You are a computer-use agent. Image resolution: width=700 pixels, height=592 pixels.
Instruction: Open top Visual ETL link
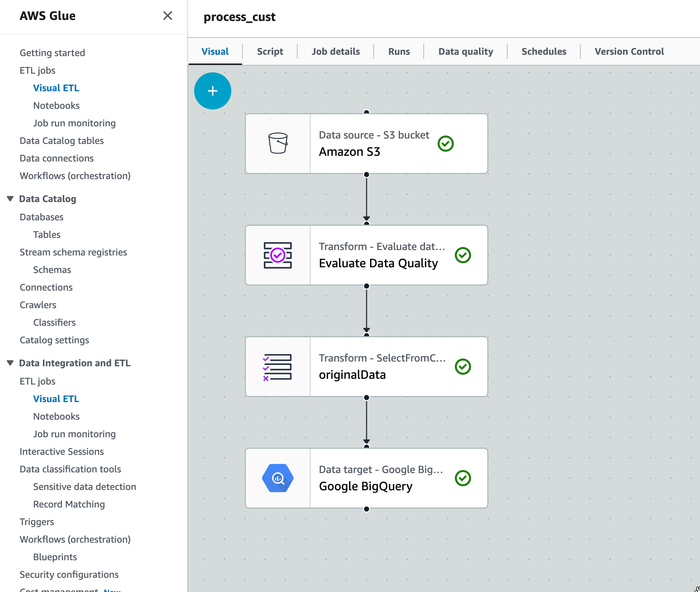56,88
